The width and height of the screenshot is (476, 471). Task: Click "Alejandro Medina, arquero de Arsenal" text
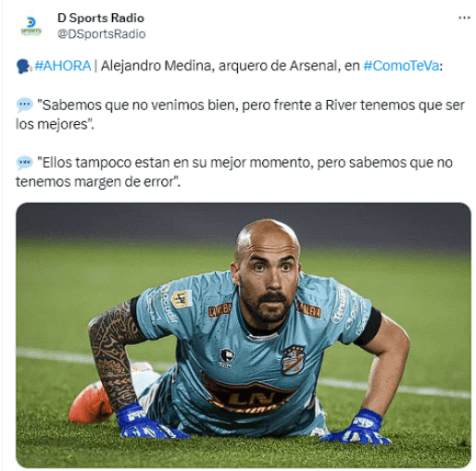(219, 66)
